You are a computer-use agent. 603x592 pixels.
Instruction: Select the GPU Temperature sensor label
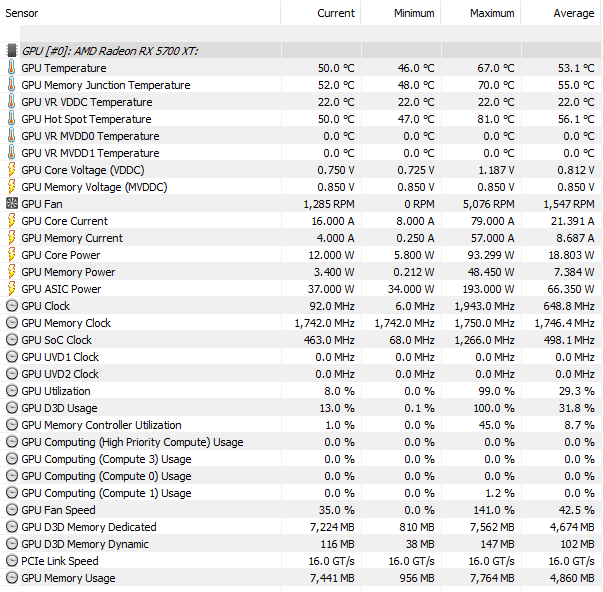(x=64, y=68)
